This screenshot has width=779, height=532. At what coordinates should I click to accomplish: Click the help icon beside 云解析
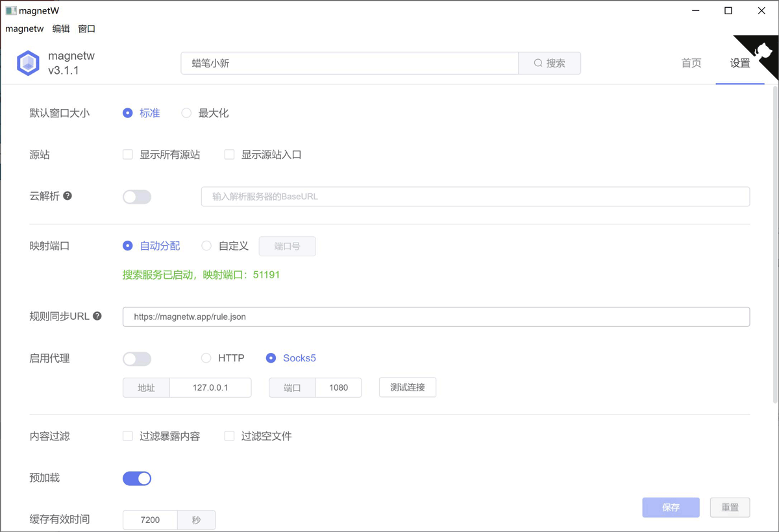point(68,196)
